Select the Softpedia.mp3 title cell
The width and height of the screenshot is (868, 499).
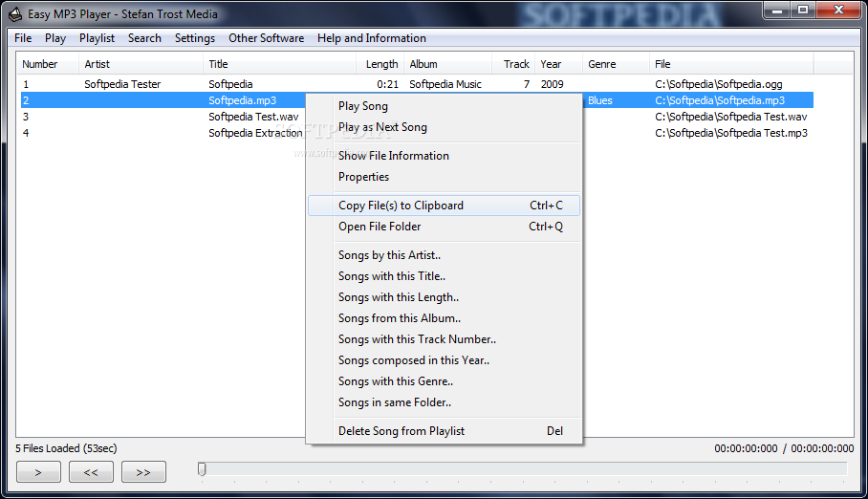[243, 100]
